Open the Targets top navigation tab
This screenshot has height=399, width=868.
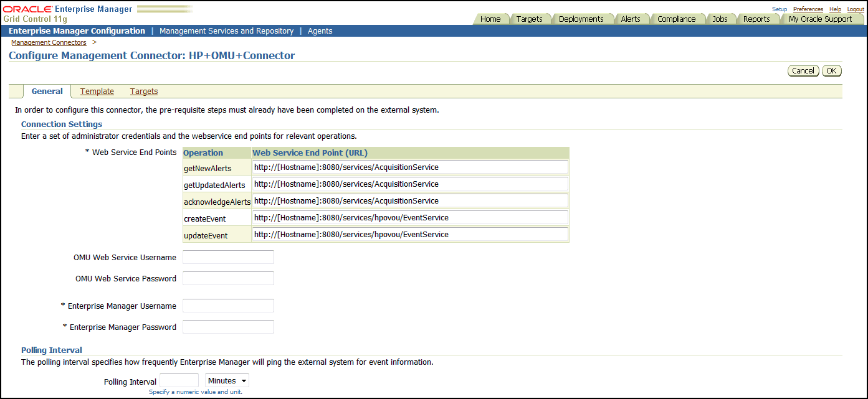pyautogui.click(x=530, y=19)
